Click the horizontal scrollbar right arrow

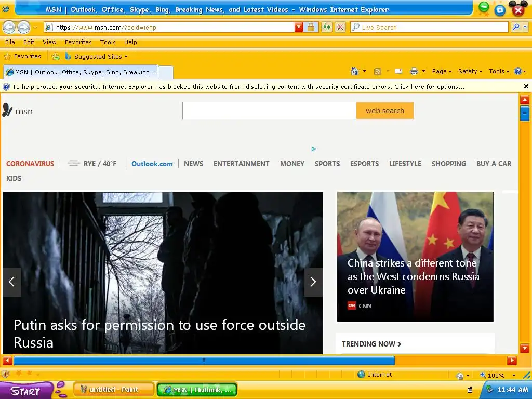coord(512,361)
